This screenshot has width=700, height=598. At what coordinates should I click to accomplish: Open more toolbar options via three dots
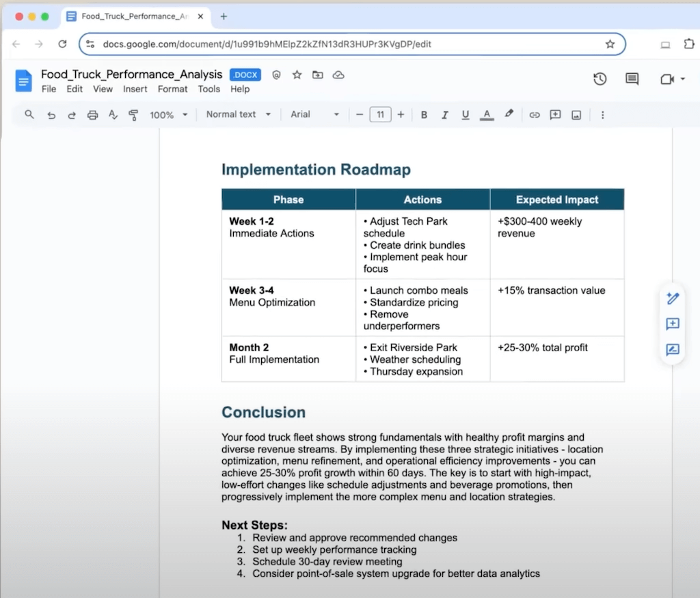pos(603,115)
